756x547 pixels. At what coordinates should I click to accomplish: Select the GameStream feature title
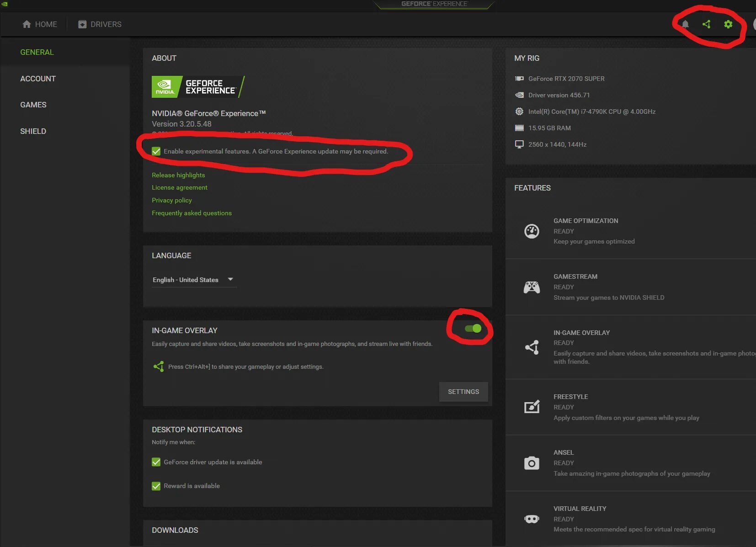575,276
